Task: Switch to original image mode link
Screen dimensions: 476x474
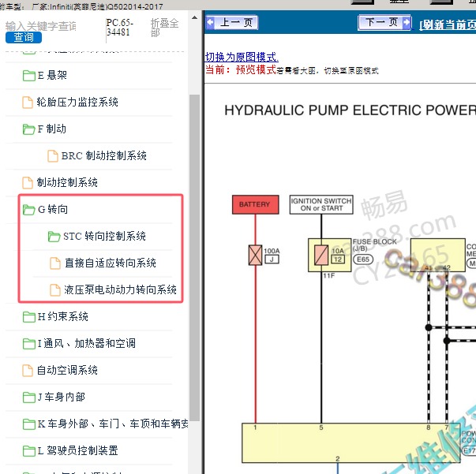Action: click(242, 57)
